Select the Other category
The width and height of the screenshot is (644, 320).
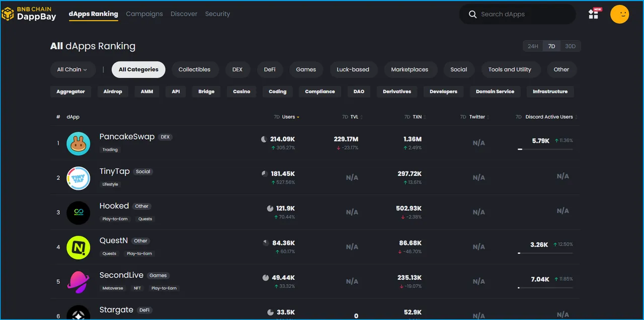coord(561,70)
